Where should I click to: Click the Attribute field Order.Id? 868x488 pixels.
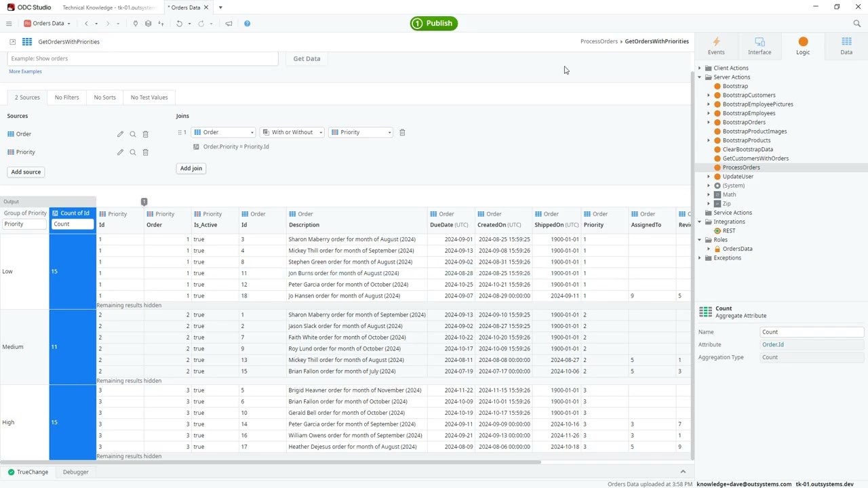coord(812,345)
